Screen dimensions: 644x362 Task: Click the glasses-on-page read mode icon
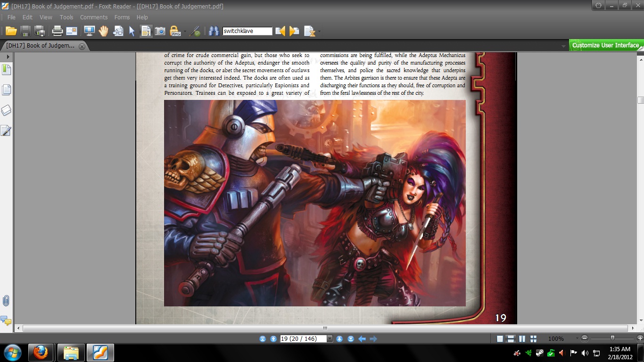(118, 31)
